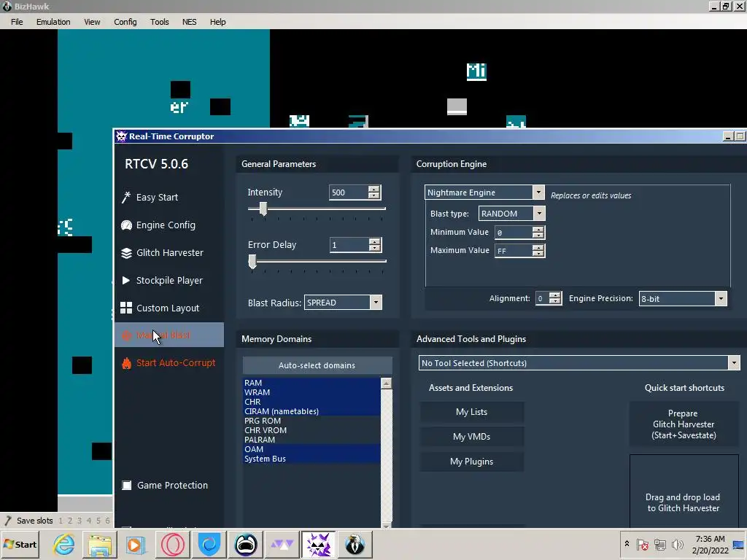Deselect the OAM memory domain
This screenshot has width=747, height=560.
click(x=311, y=449)
